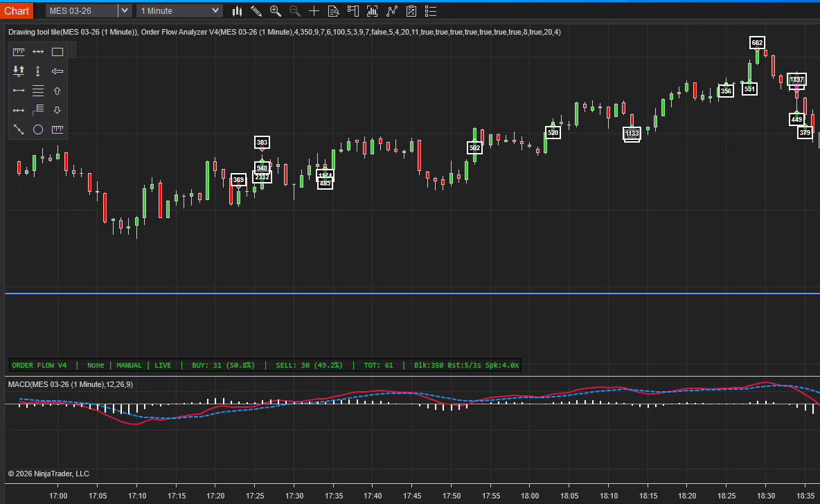Click the zoom in magnifier icon
This screenshot has height=504, width=820.
pos(276,10)
